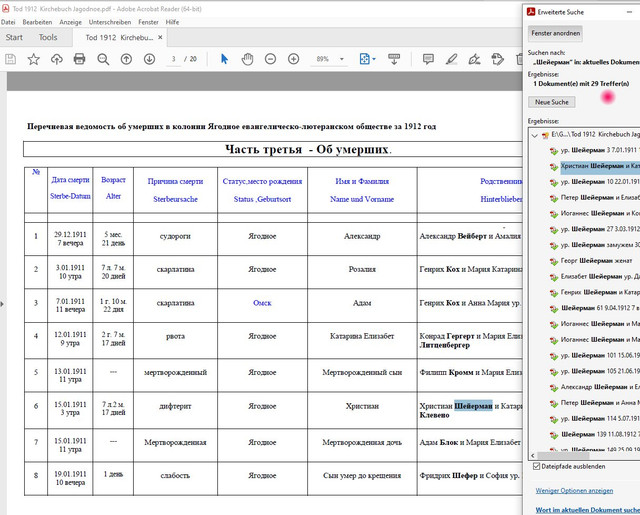Add a bookmark with the star icon

(x=33, y=59)
